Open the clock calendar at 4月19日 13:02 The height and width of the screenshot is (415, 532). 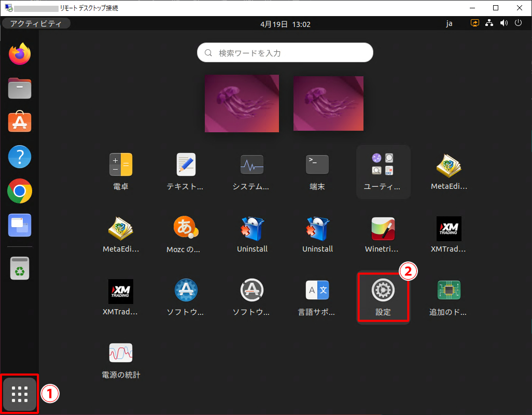(x=285, y=24)
